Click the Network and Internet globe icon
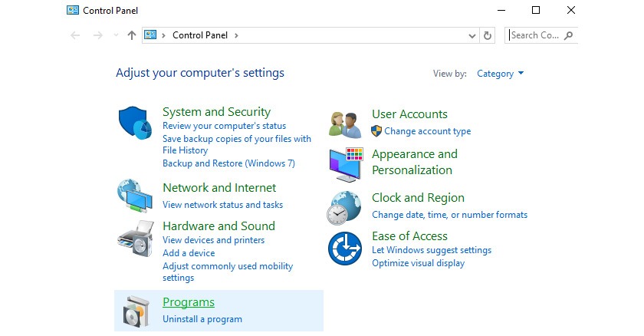This screenshot has width=644, height=336. (135, 196)
